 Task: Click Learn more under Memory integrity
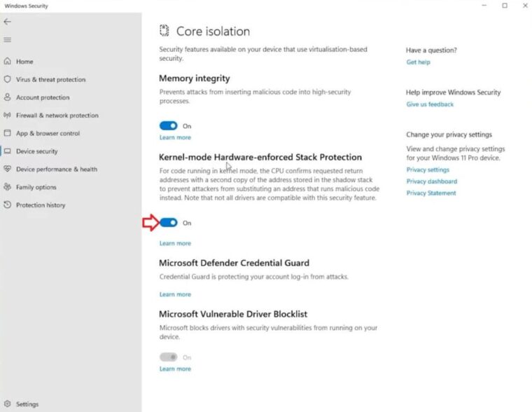pyautogui.click(x=175, y=137)
